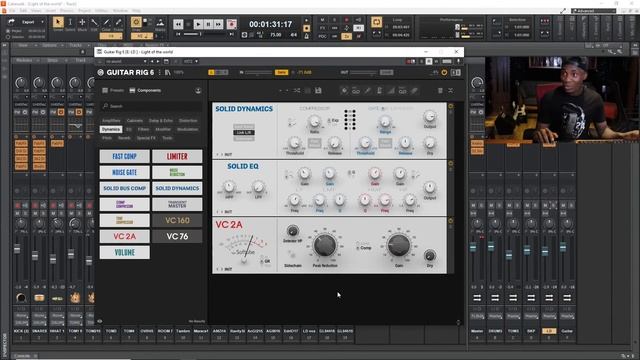
Task: Select the Delay & Echo category
Action: point(160,121)
